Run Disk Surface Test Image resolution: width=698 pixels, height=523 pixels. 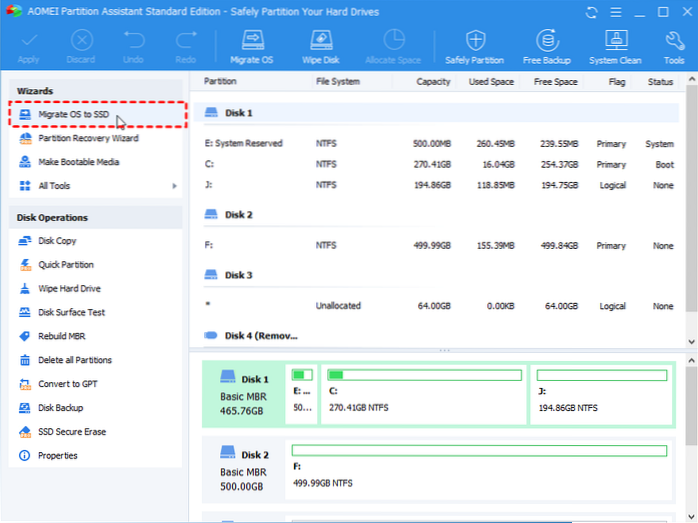coord(71,312)
